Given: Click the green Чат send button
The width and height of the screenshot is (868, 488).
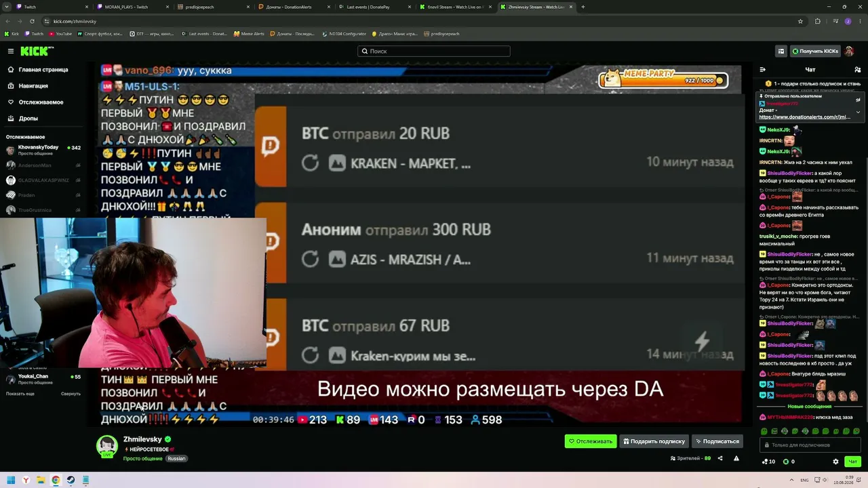Looking at the screenshot, I should [853, 462].
